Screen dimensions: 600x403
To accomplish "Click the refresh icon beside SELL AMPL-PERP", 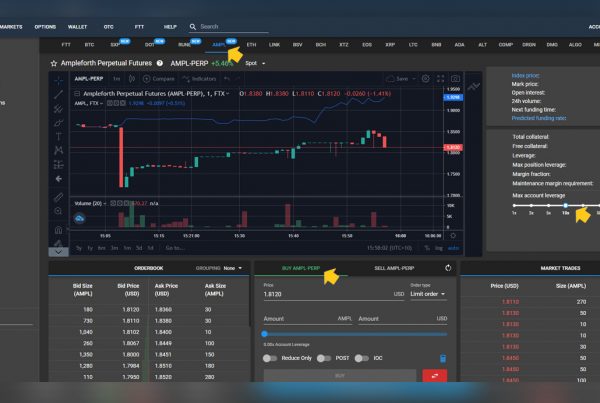I will click(x=449, y=268).
